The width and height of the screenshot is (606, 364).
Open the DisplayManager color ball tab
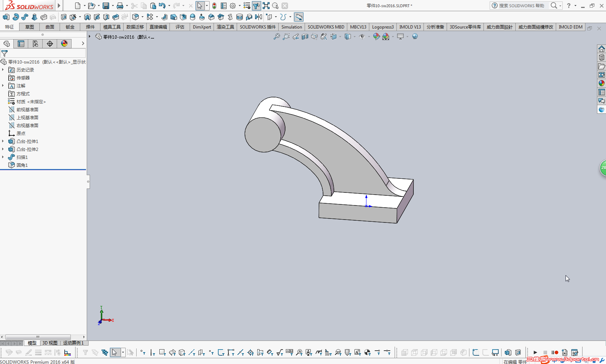[64, 44]
